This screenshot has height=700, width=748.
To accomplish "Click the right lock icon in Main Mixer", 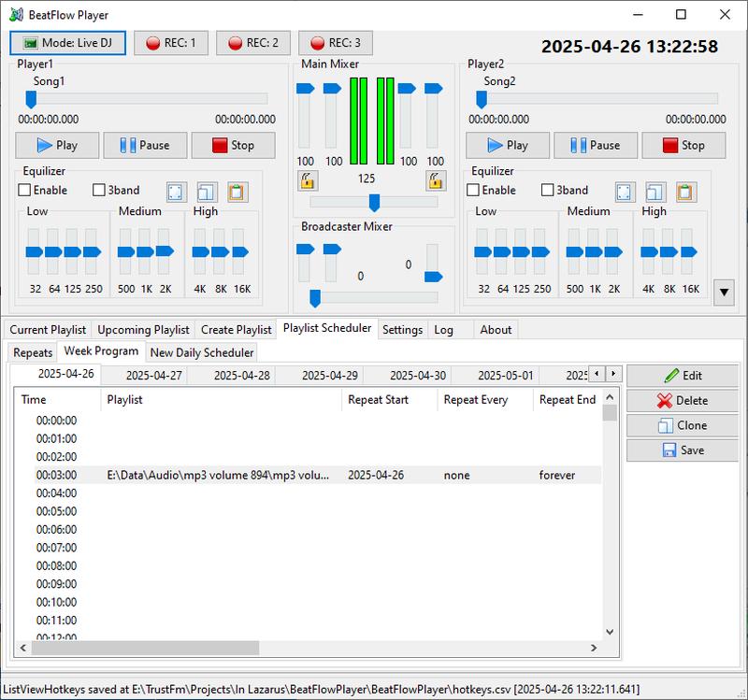I will (x=436, y=180).
